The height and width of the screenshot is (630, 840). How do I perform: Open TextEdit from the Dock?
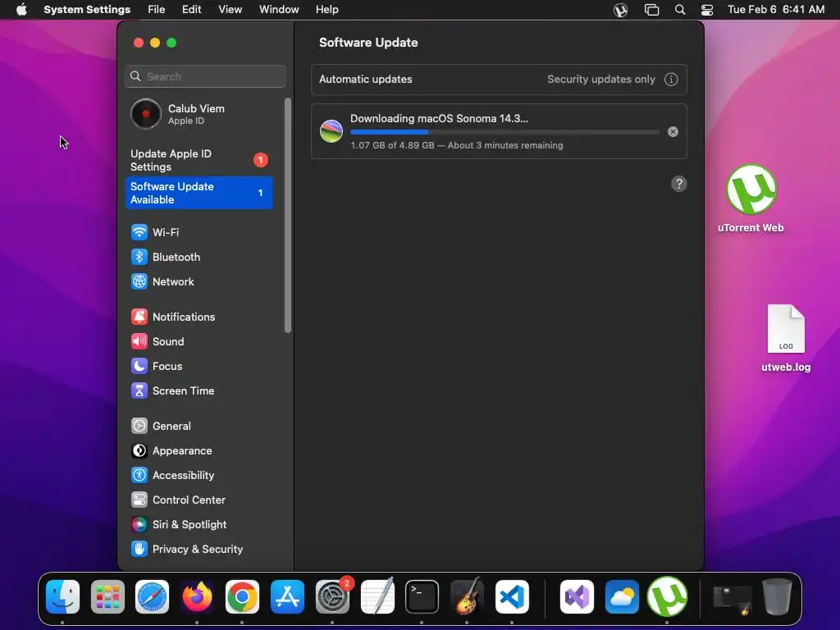coord(377,597)
